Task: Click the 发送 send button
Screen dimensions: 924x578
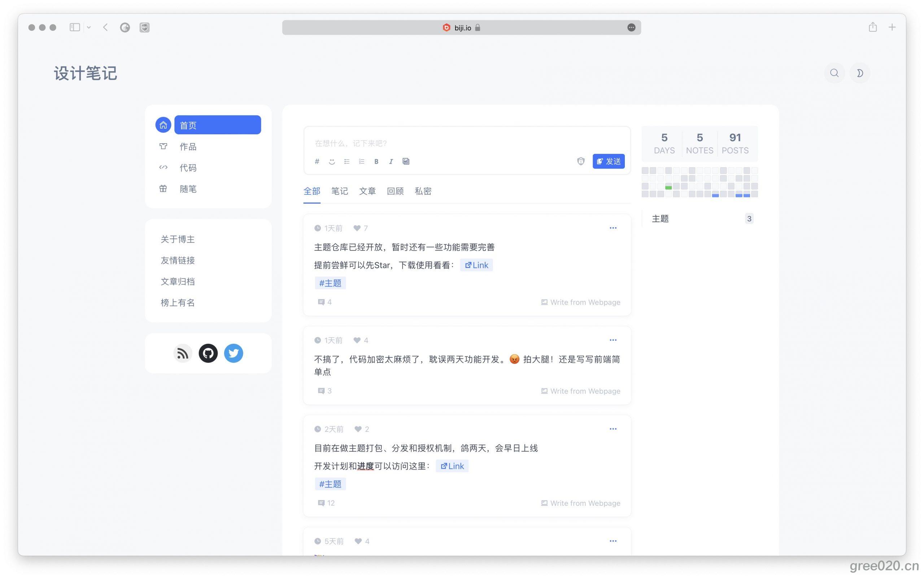Action: click(x=608, y=161)
